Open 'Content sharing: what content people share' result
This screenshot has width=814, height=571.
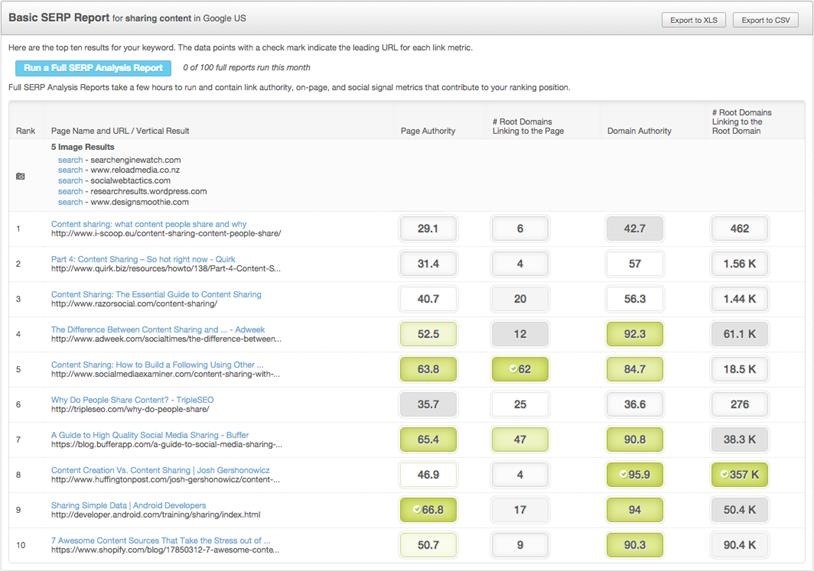click(149, 224)
